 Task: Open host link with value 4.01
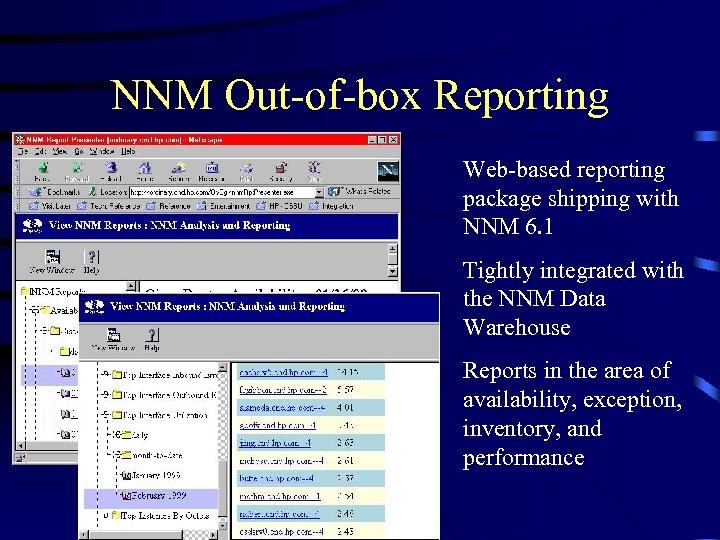[x=282, y=408]
